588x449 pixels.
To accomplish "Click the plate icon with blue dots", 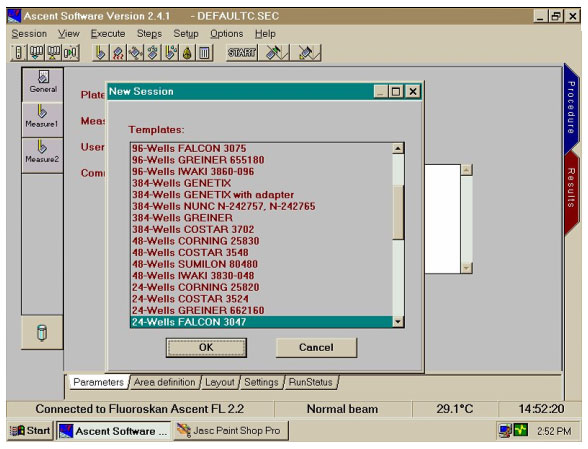I will [152, 53].
